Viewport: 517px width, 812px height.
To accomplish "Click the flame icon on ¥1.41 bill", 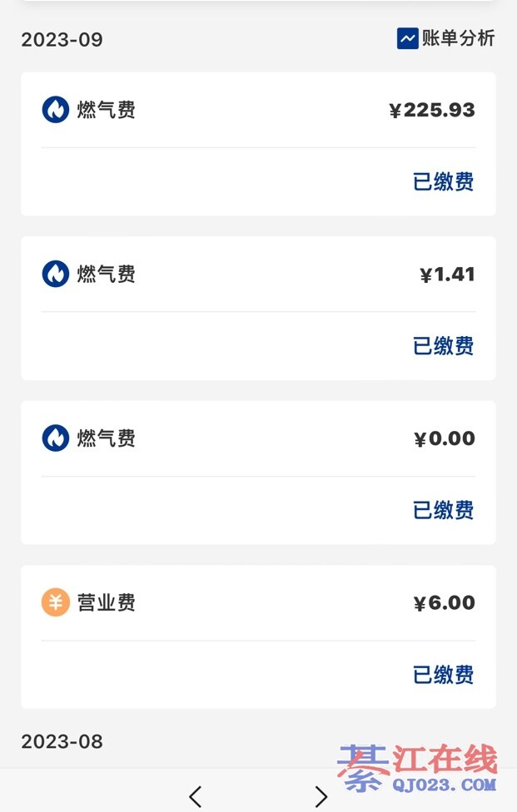I will point(56,274).
